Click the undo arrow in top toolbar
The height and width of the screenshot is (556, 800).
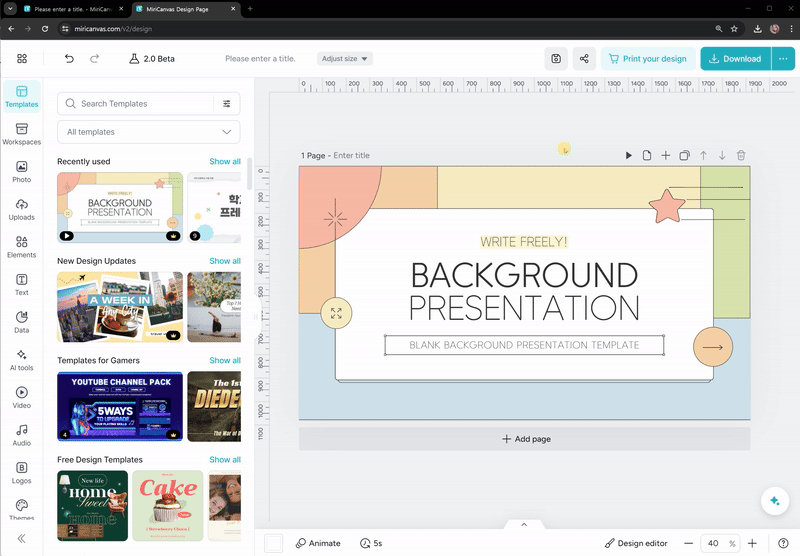(x=69, y=59)
